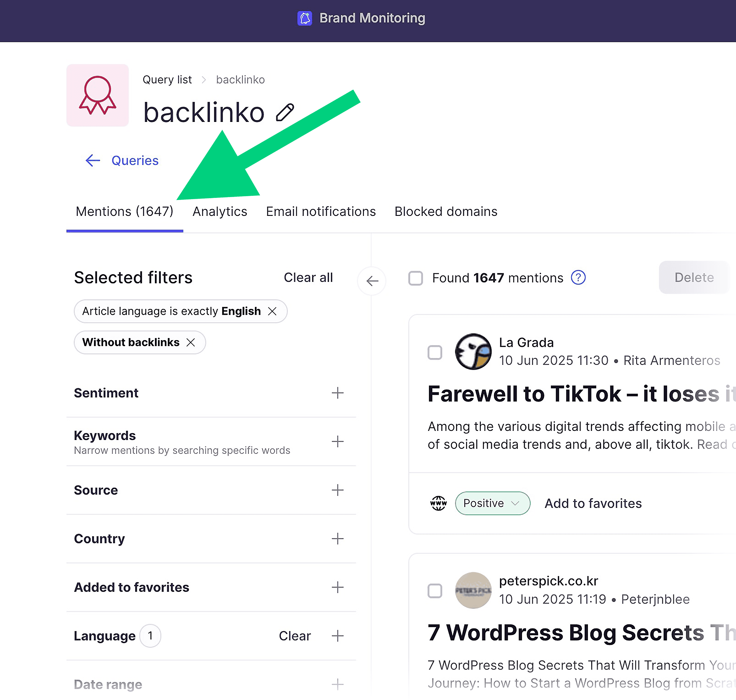Click the backlinko breadcrumb text

coord(241,80)
